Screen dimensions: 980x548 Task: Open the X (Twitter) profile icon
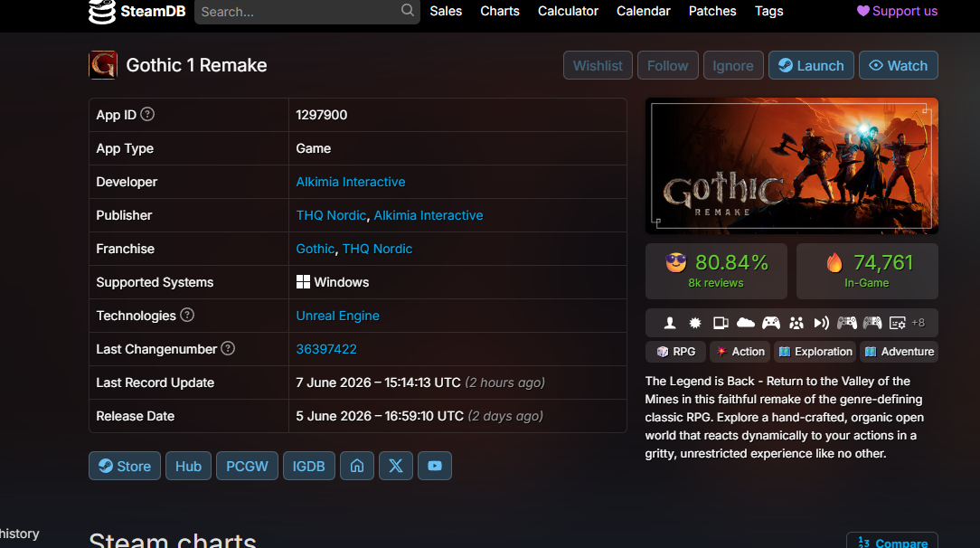396,466
